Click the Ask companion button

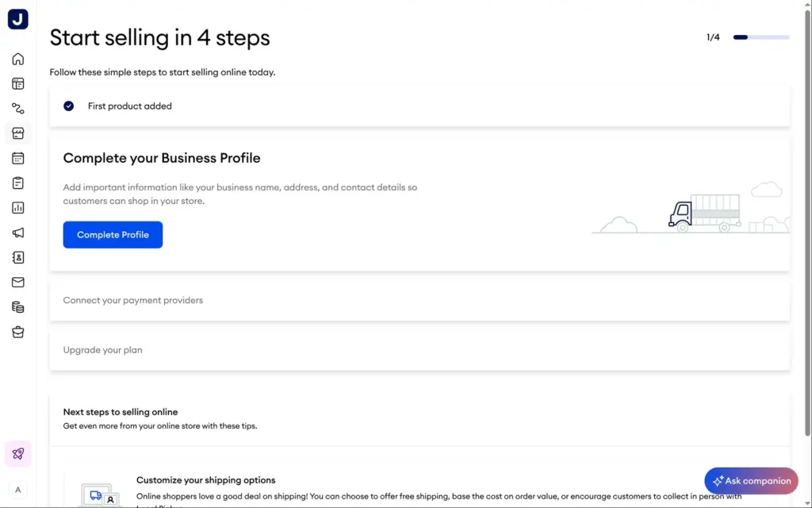(x=751, y=481)
